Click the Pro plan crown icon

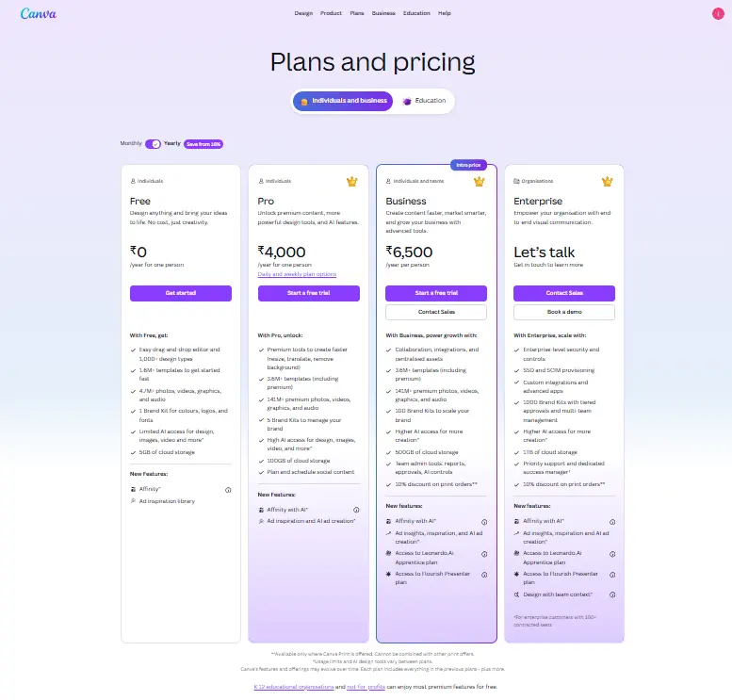pyautogui.click(x=352, y=181)
